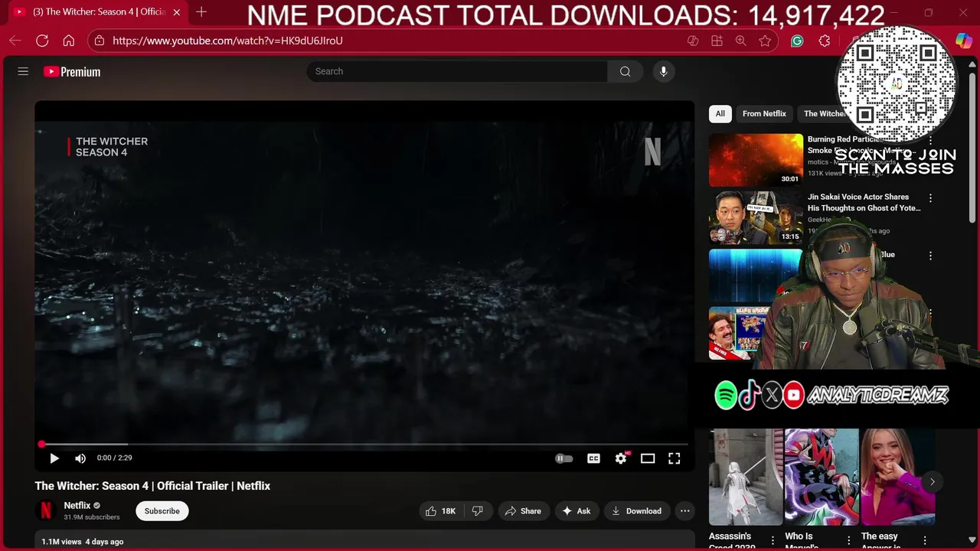Image resolution: width=980 pixels, height=551 pixels.
Task: Open the player settings gear
Action: [621, 458]
